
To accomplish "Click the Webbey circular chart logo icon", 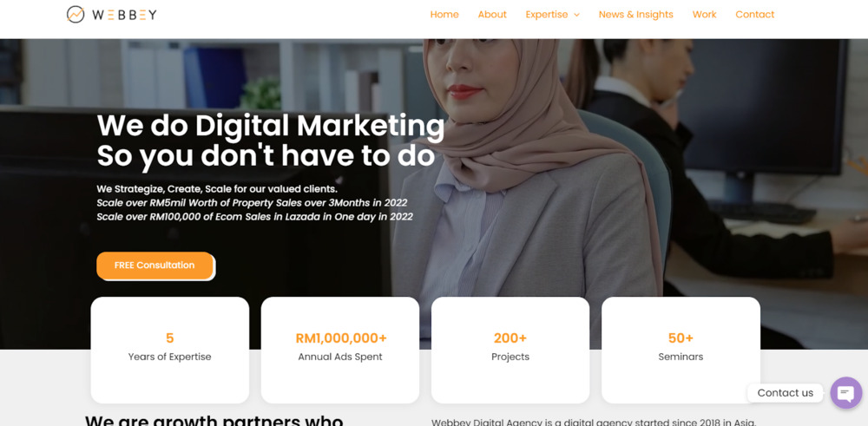I will coord(76,15).
